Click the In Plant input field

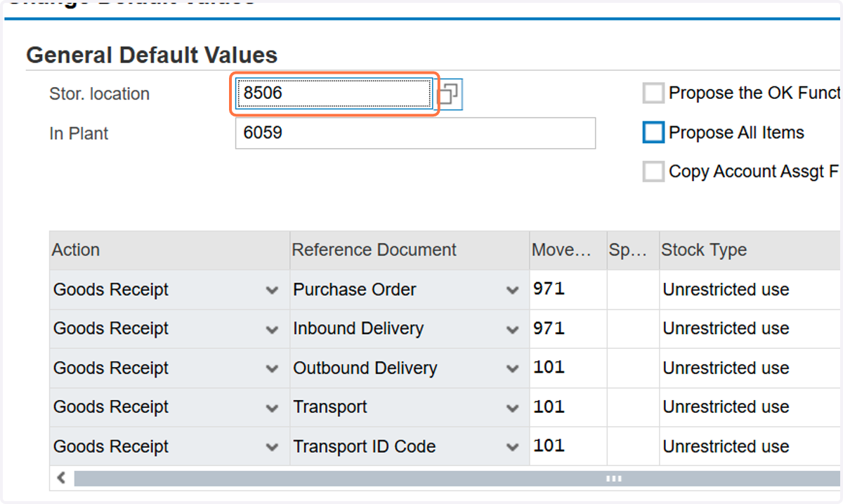tap(415, 133)
